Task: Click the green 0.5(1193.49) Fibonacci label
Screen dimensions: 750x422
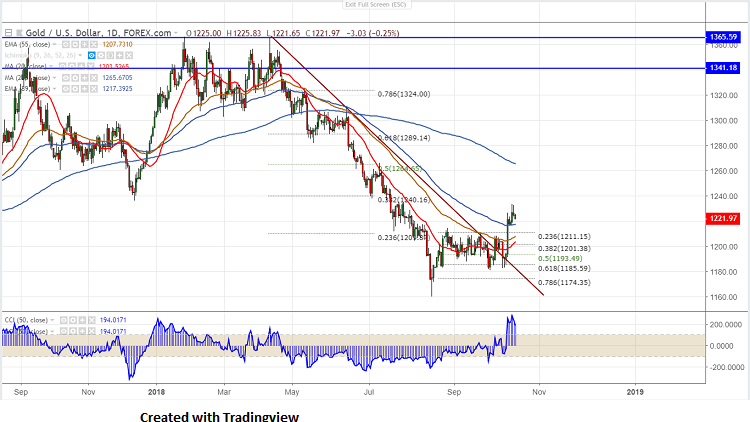Action: 560,259
